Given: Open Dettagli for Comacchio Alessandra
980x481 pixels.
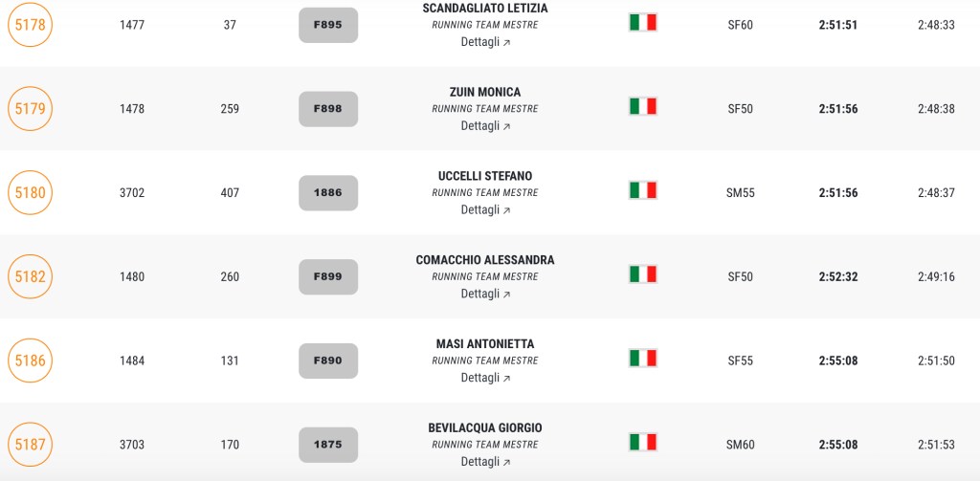Looking at the screenshot, I should point(485,295).
